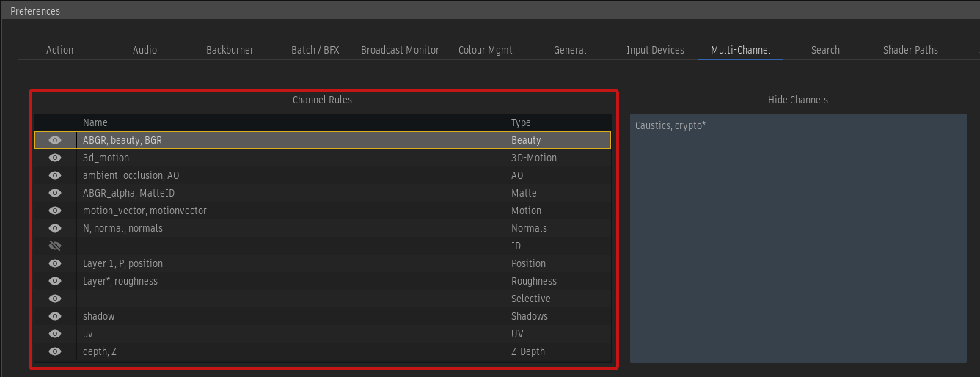Toggle visibility of the Beauty channel rule
Viewport: 980px width, 377px height.
[x=55, y=140]
